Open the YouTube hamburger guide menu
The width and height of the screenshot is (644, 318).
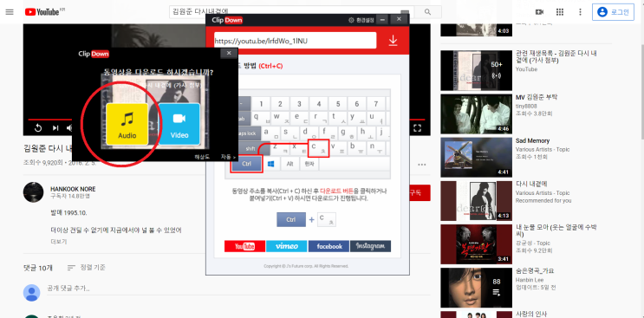(x=10, y=12)
